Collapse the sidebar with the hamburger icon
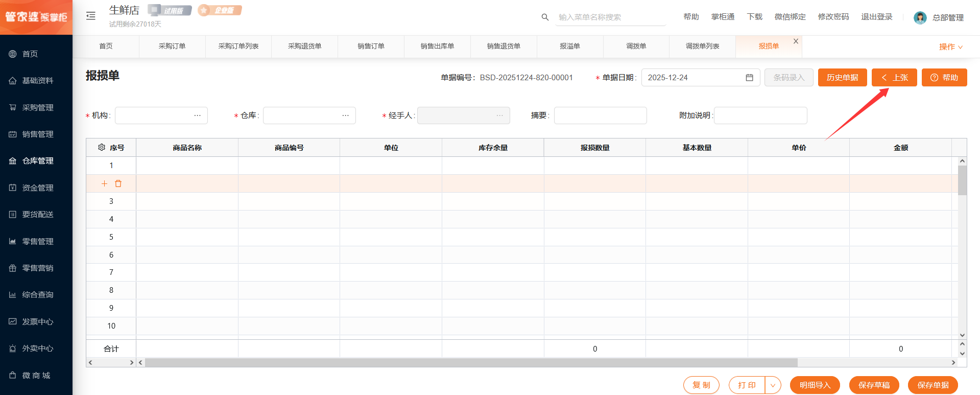This screenshot has height=395, width=980. click(91, 16)
